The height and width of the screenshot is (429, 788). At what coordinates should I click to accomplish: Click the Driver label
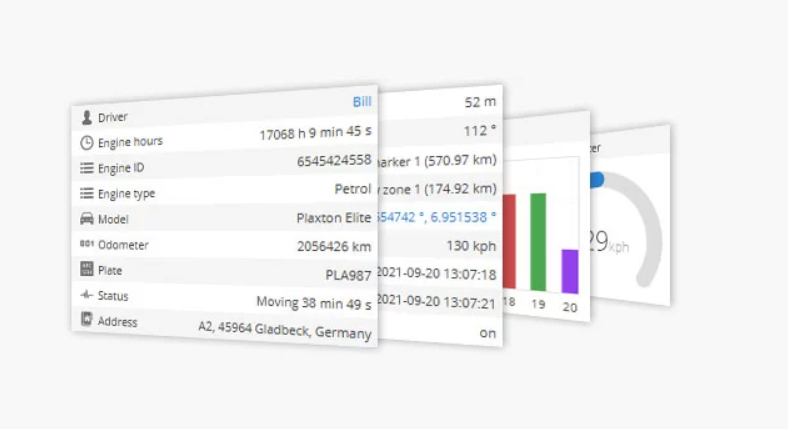tap(113, 118)
